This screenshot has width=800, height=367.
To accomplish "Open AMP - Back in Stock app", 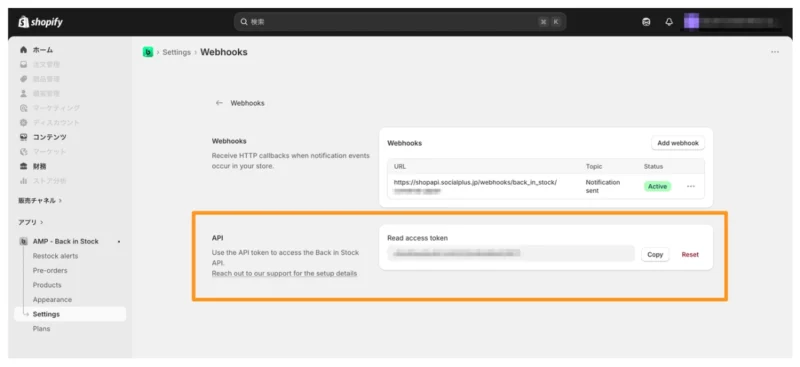I will (x=65, y=241).
